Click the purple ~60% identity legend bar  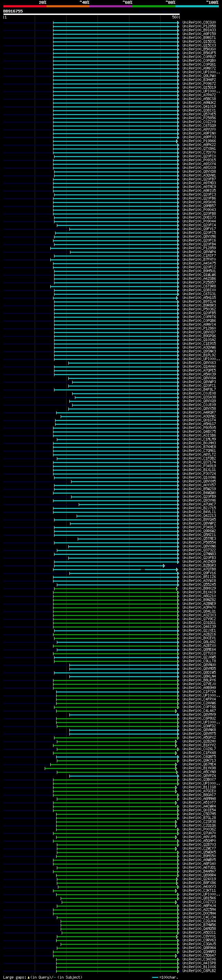click(111, 6)
